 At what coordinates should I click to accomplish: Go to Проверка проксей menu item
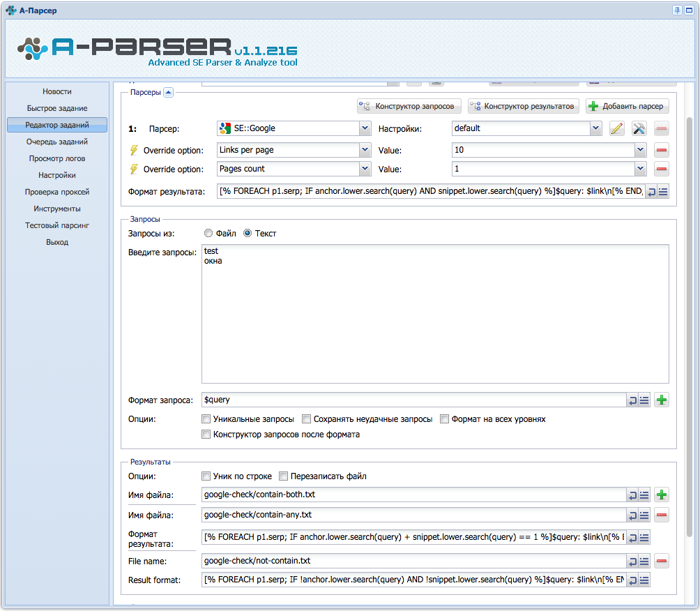pyautogui.click(x=57, y=192)
